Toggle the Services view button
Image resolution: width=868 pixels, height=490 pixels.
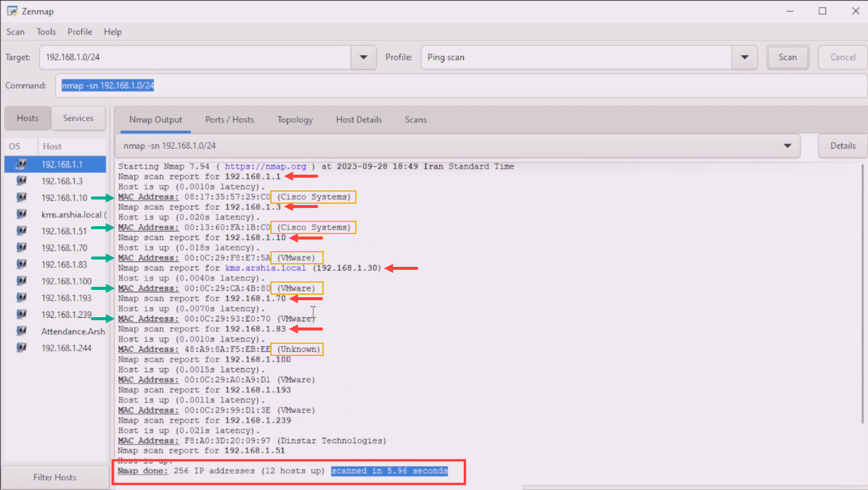[78, 118]
